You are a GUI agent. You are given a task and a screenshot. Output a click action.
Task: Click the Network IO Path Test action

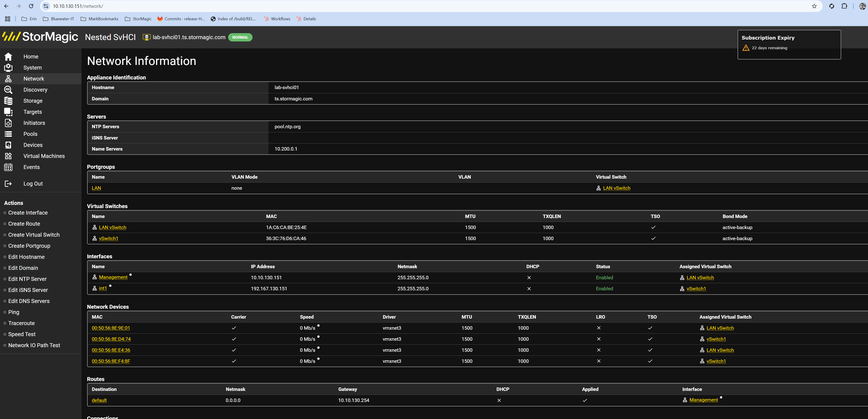pos(34,345)
